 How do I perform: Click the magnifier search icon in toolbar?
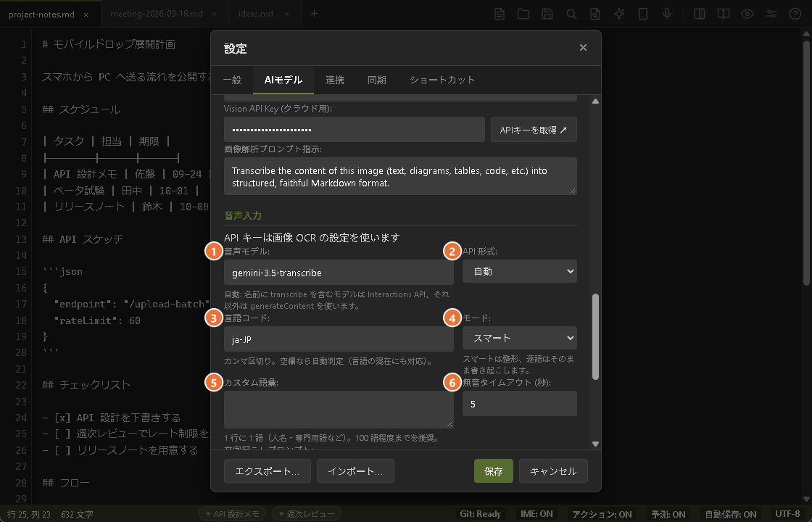[x=571, y=14]
